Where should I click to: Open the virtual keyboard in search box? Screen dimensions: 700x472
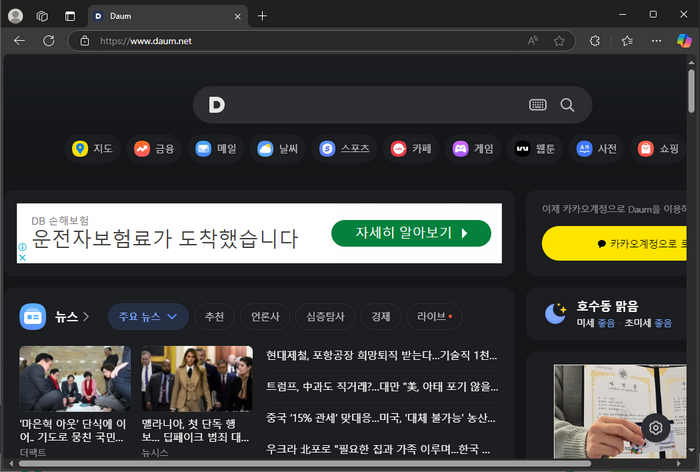tap(538, 105)
